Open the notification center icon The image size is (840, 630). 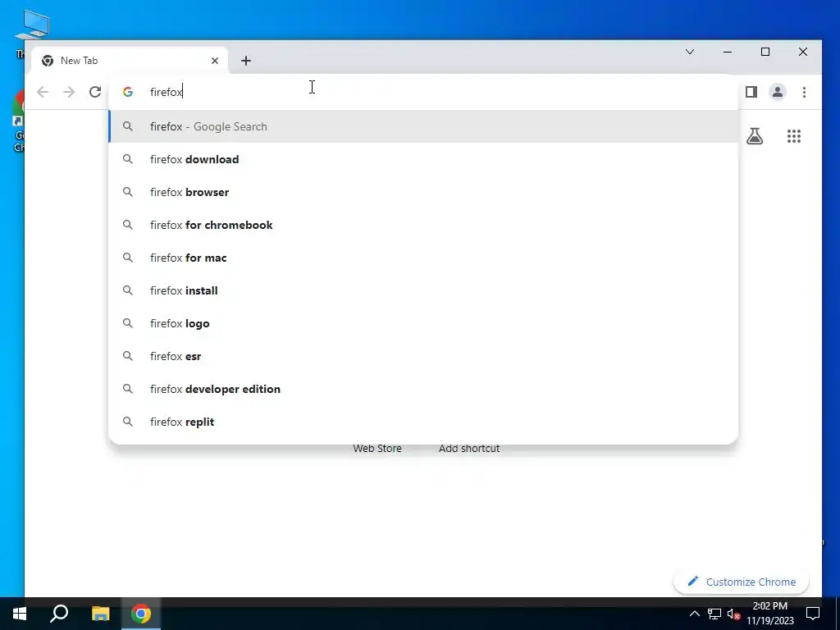(x=813, y=614)
